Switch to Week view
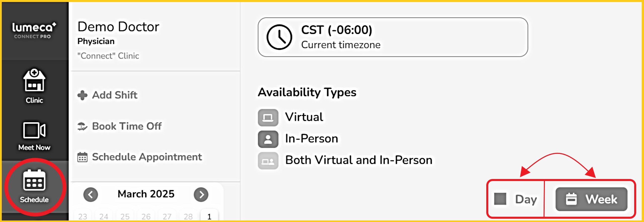Image resolution: width=644 pixels, height=222 pixels. click(x=591, y=199)
